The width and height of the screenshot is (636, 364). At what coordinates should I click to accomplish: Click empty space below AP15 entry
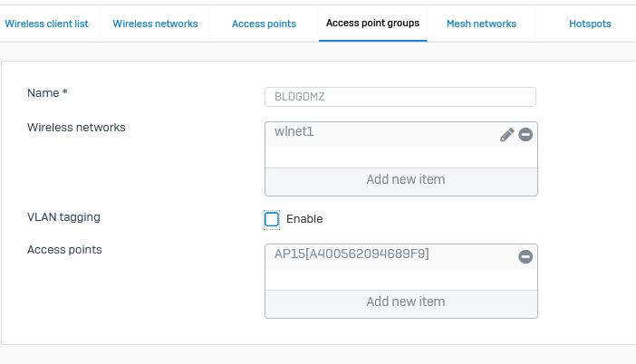401,279
